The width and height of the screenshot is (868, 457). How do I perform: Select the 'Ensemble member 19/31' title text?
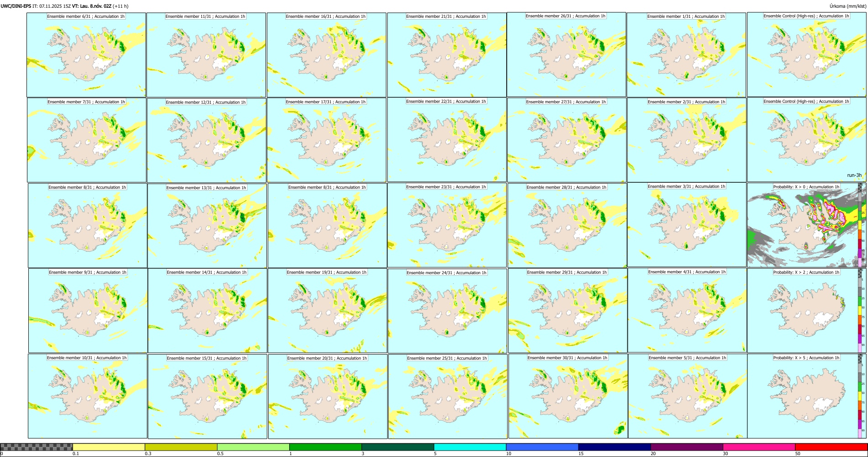click(x=327, y=272)
